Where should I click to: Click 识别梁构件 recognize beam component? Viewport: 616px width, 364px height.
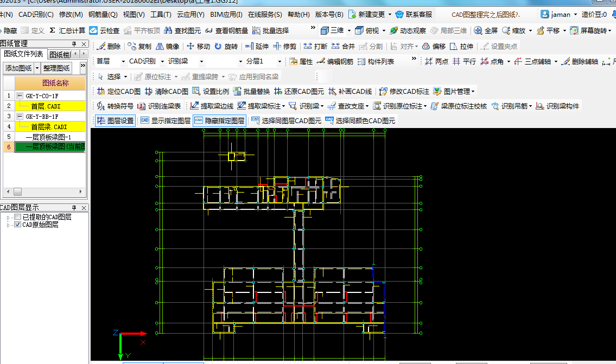tap(557, 106)
